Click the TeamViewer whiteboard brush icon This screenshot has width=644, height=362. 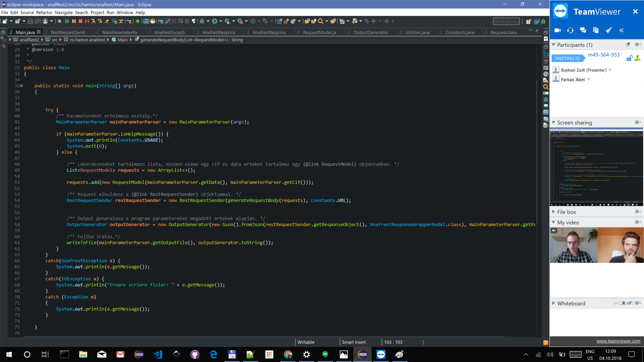[x=609, y=30]
